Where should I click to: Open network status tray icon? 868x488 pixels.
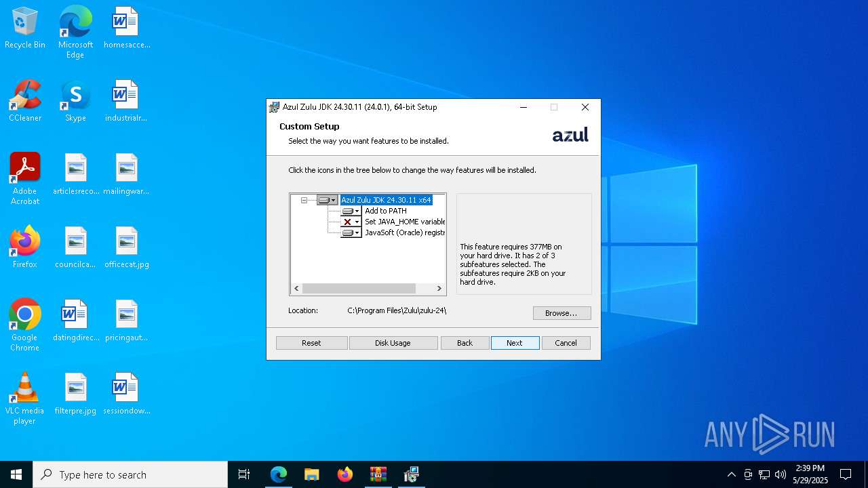(764, 474)
